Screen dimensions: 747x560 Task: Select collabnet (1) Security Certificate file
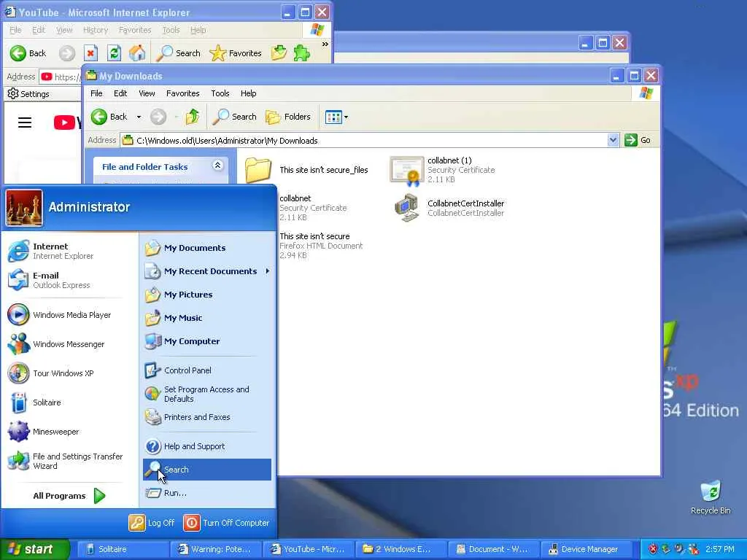pos(443,170)
